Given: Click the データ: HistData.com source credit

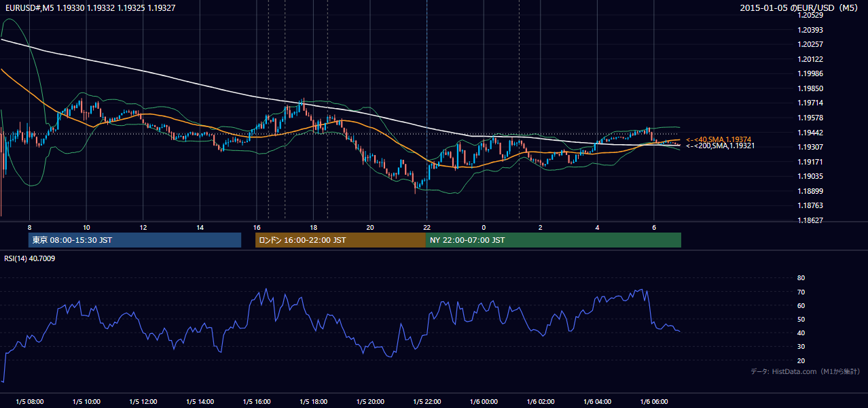Looking at the screenshot, I should tap(805, 372).
